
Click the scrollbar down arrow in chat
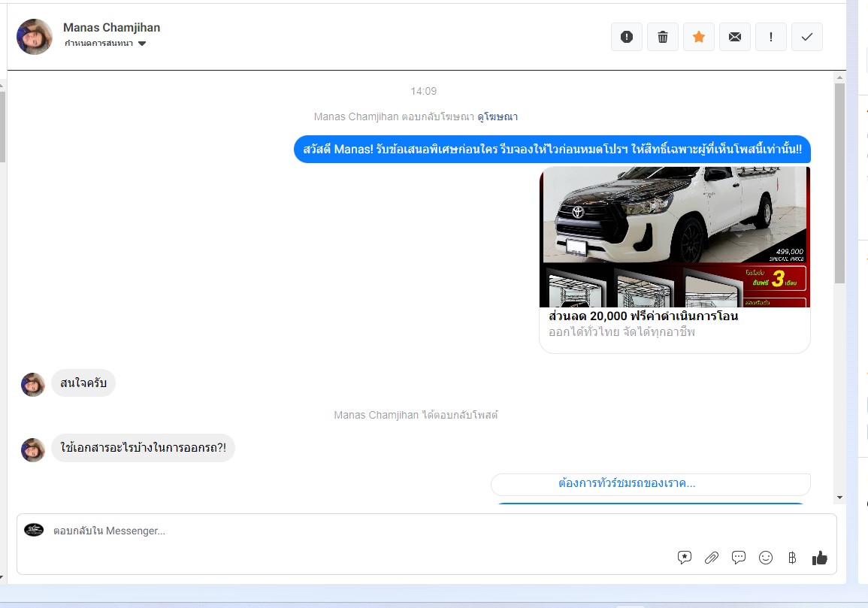839,498
